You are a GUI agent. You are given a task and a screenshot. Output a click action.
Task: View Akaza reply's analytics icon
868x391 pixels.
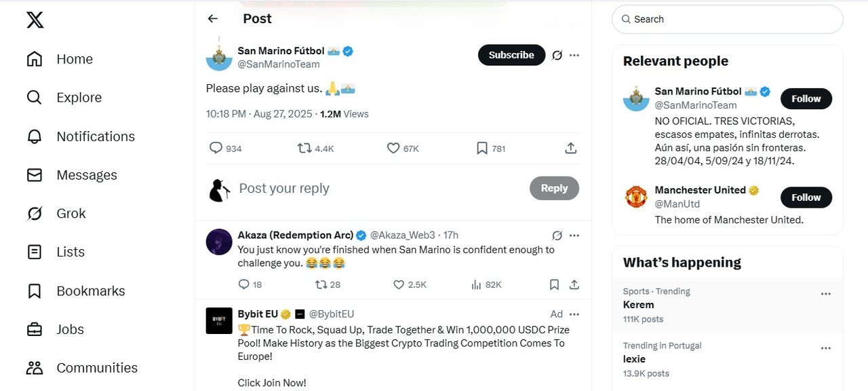click(476, 284)
